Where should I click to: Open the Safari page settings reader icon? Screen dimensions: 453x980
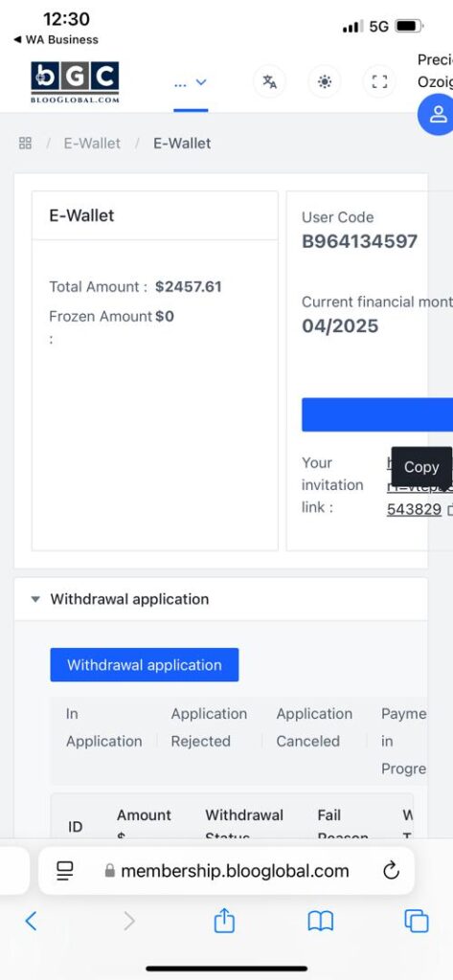click(x=64, y=871)
